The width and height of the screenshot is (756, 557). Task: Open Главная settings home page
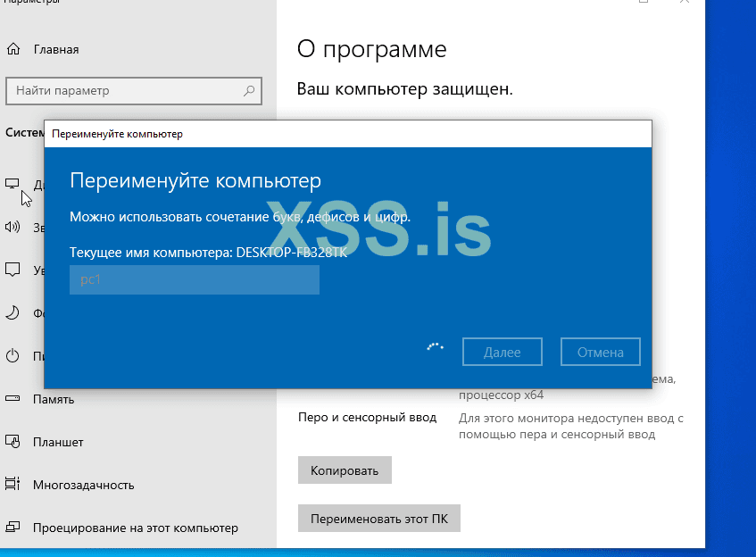point(56,49)
